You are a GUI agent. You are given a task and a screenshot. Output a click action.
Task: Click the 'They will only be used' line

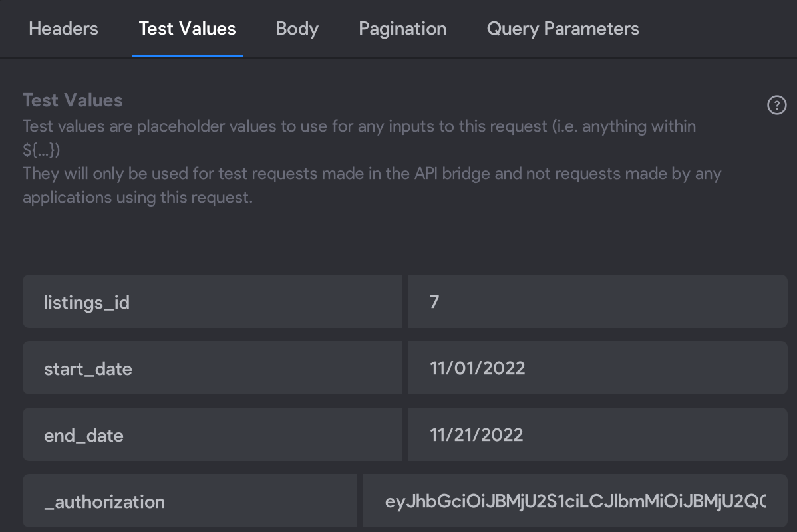pyautogui.click(x=372, y=174)
